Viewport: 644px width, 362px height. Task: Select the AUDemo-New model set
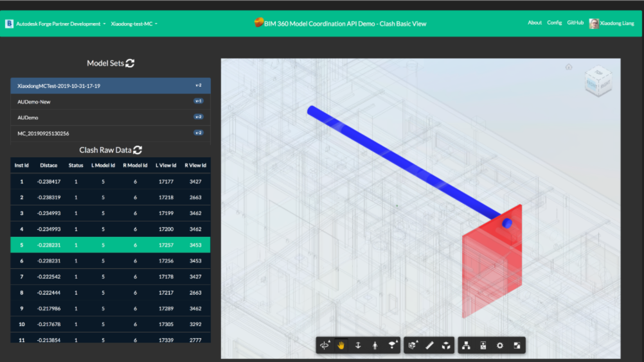click(111, 101)
